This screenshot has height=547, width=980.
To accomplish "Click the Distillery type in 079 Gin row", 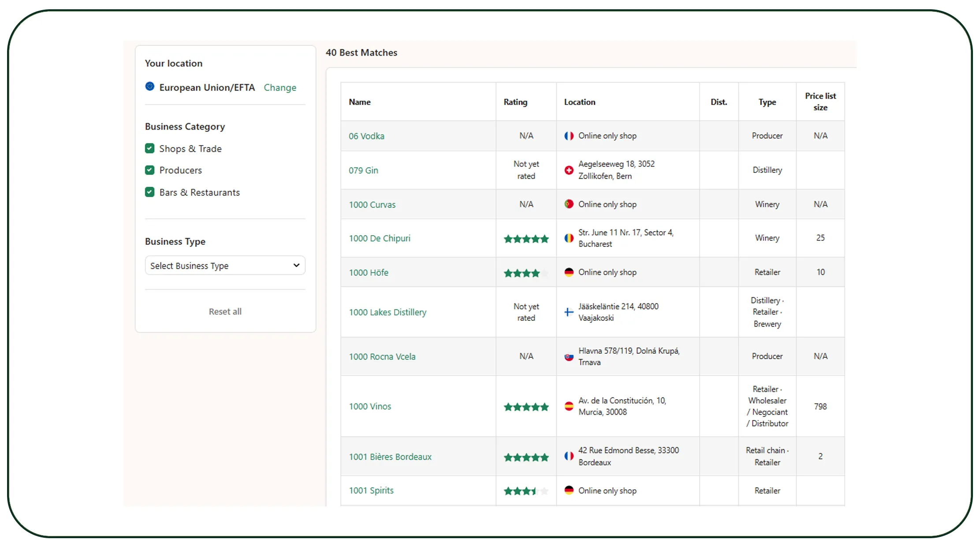I will click(768, 170).
